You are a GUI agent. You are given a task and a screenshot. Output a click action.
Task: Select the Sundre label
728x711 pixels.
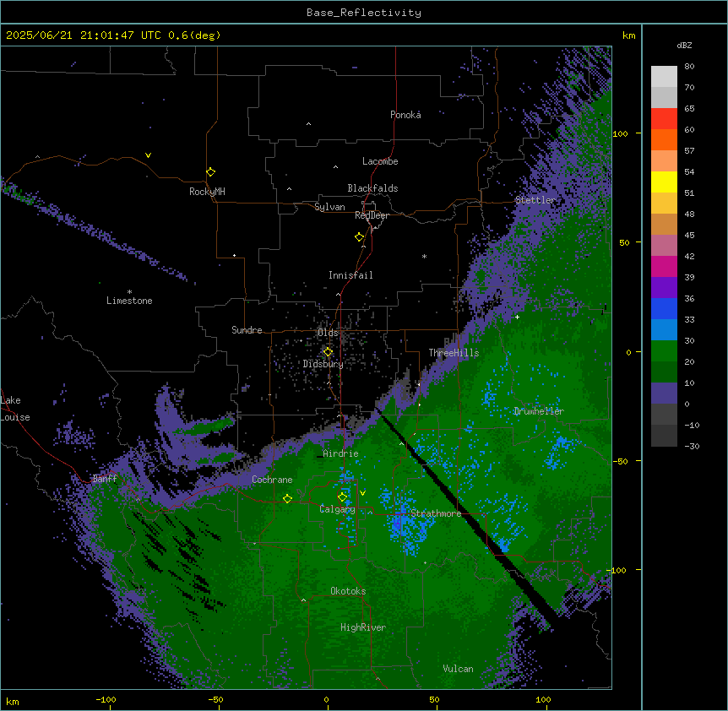pyautogui.click(x=247, y=330)
